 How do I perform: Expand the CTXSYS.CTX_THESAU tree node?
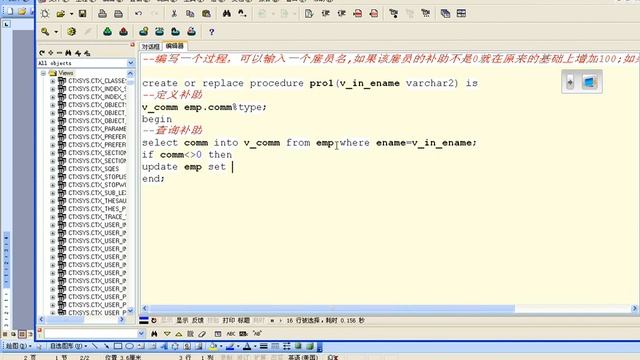(53, 201)
